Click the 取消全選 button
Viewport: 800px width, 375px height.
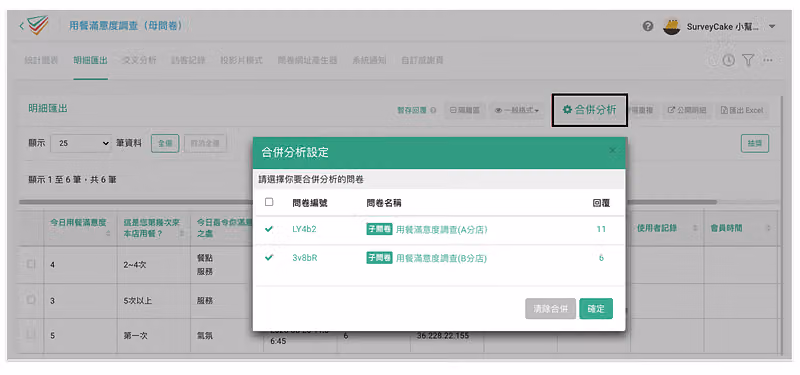(x=205, y=144)
